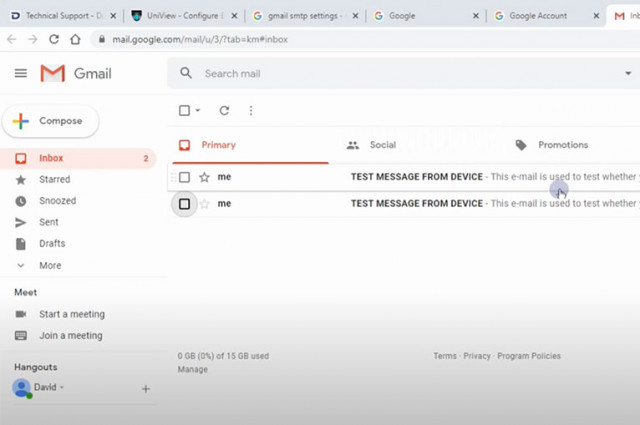Viewport: 640px width, 425px height.
Task: Open David's Hangouts status dropdown
Action: click(62, 387)
